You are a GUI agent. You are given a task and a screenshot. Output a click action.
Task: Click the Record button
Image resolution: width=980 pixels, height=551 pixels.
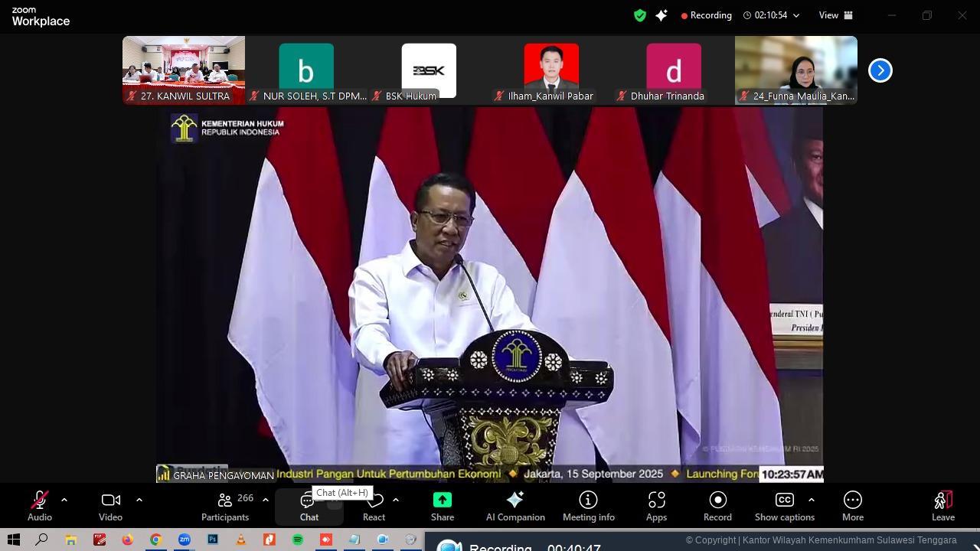pos(717,505)
